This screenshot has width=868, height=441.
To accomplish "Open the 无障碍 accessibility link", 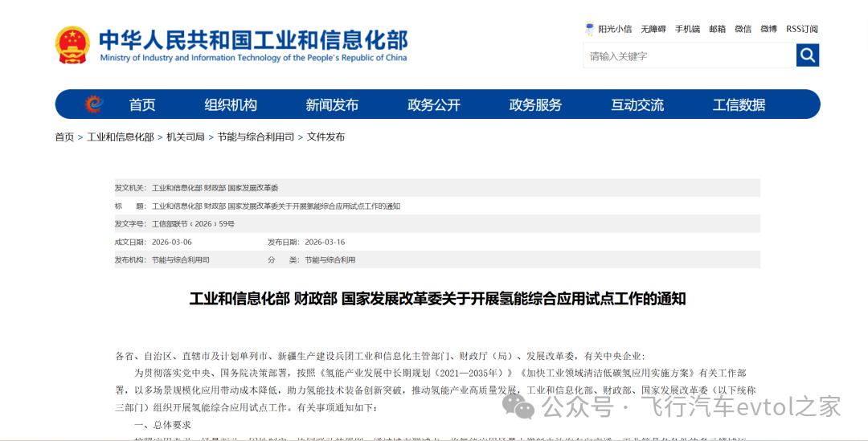I will click(653, 29).
